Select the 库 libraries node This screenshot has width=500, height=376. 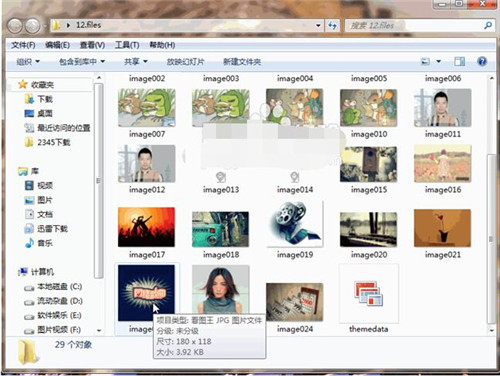28,171
